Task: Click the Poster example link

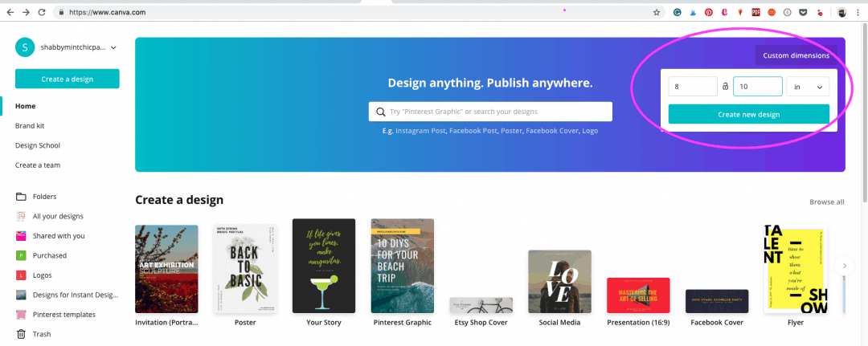Action: 511,131
